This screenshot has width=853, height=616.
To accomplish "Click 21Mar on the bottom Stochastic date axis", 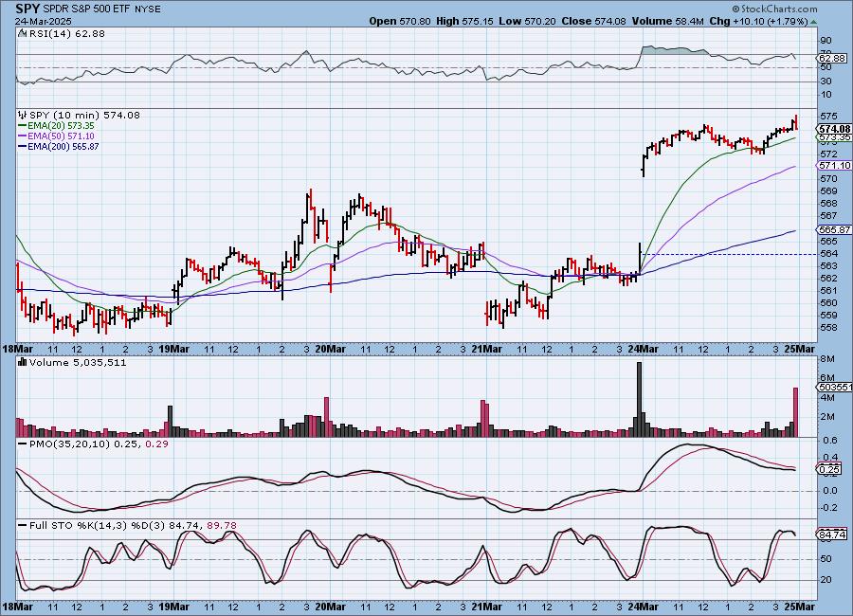I will click(x=487, y=607).
